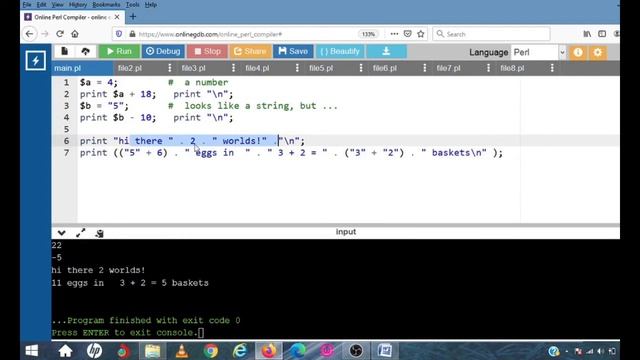Reload the current page
The width and height of the screenshot is (640, 360).
pyautogui.click(x=60, y=34)
